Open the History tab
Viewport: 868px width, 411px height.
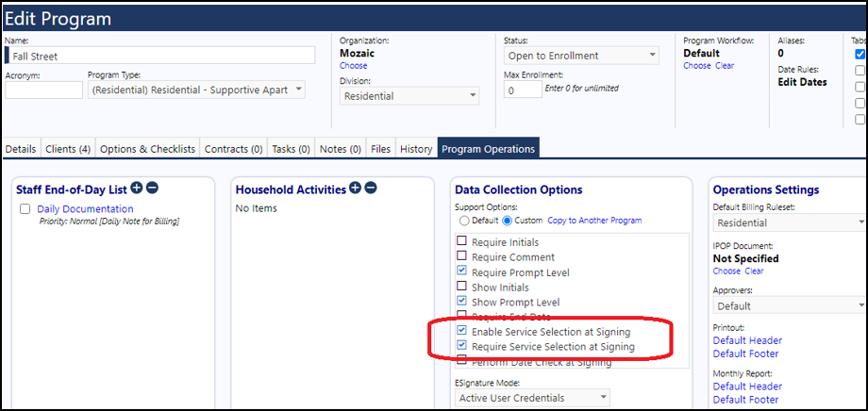tap(416, 149)
